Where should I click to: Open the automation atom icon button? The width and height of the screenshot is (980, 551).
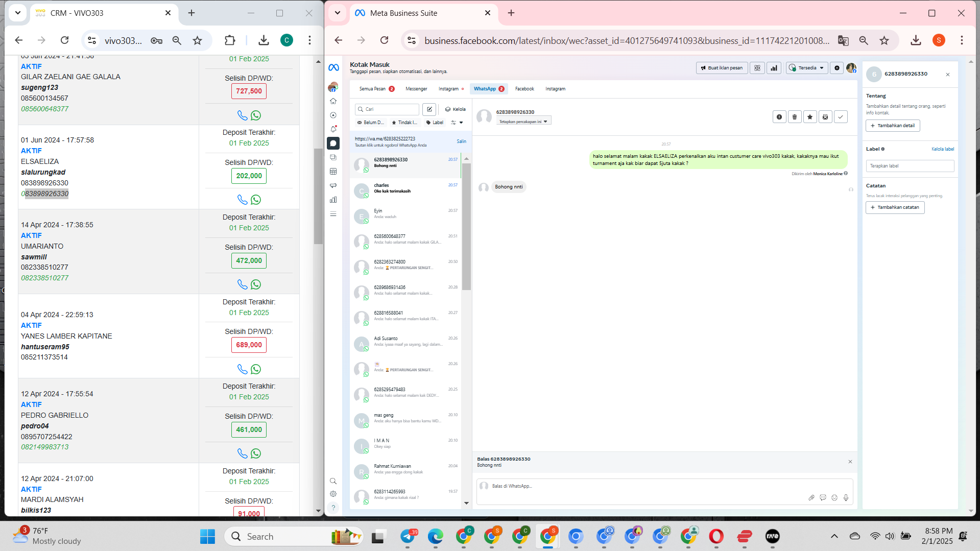point(757,68)
